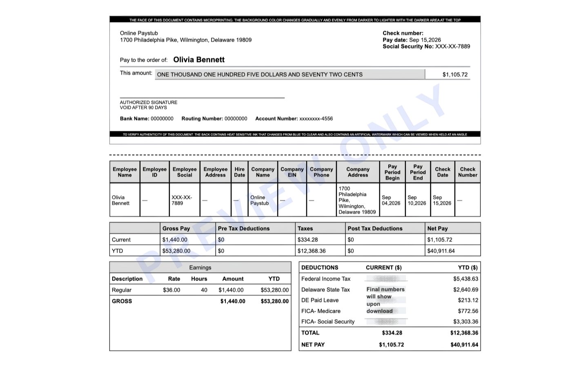Click the Company EIN column header
Screen dimensions: 588x368
[x=292, y=172]
